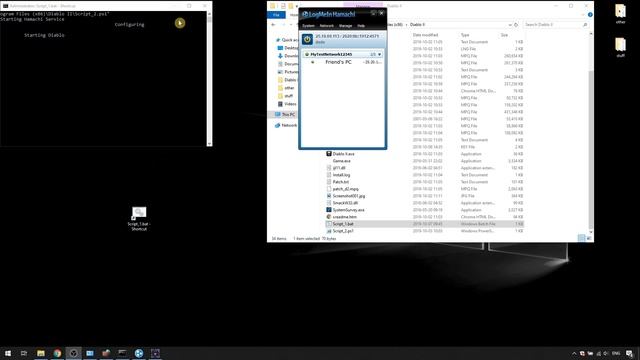The image size is (640, 360).
Task: Select the Screenshot001.jpg file icon
Action: click(x=329, y=196)
